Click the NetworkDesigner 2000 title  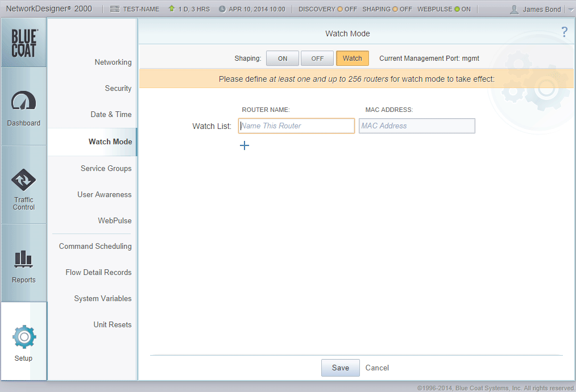click(49, 9)
